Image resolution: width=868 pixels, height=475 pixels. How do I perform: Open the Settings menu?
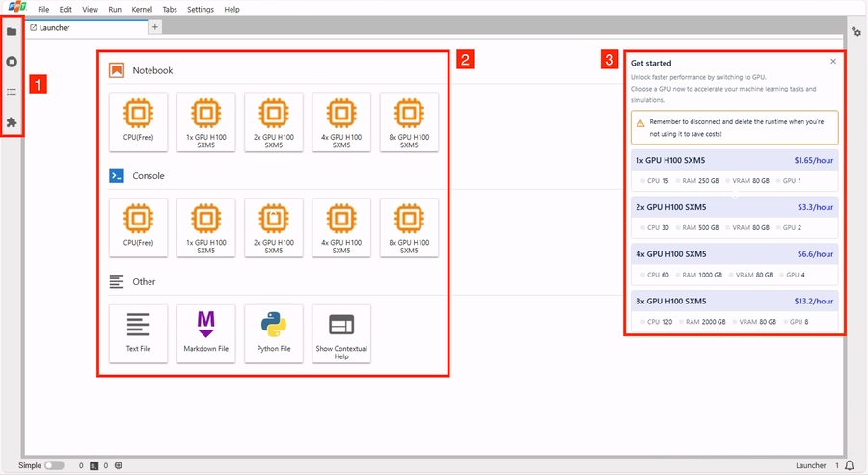pos(201,9)
